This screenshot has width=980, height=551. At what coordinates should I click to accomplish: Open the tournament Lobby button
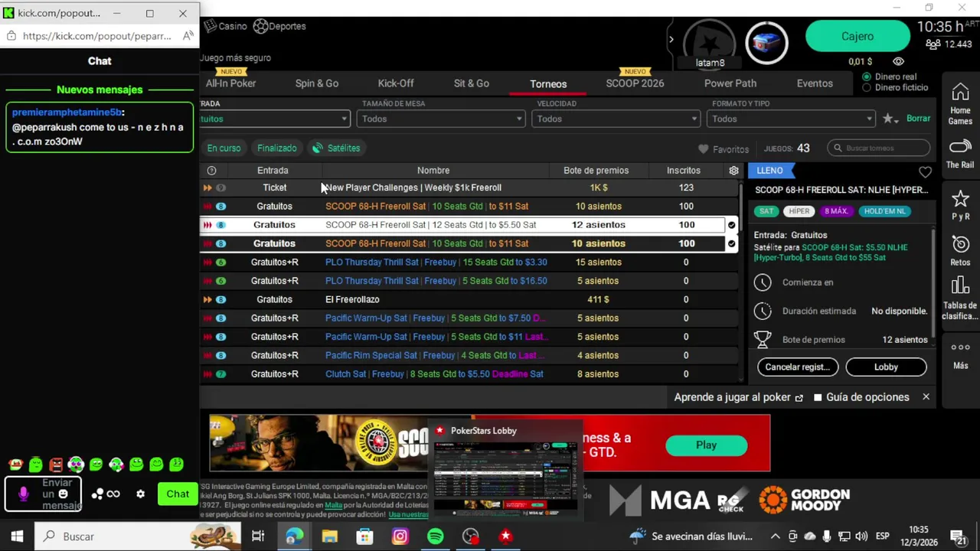pyautogui.click(x=886, y=367)
